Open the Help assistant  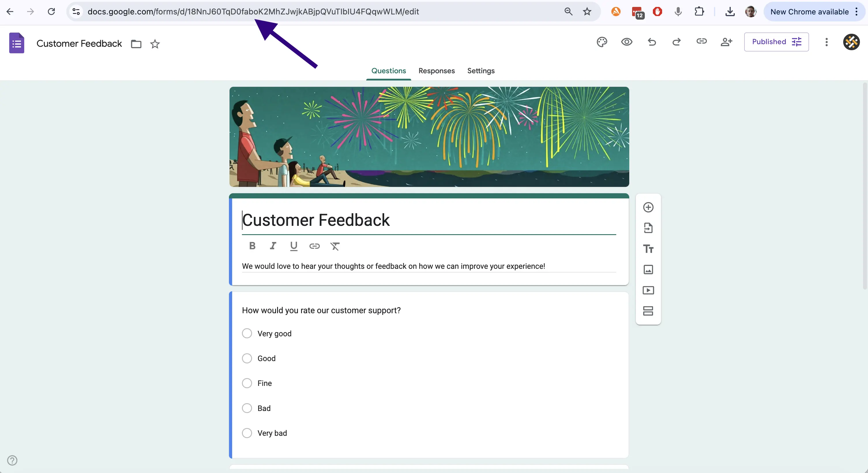click(x=12, y=460)
